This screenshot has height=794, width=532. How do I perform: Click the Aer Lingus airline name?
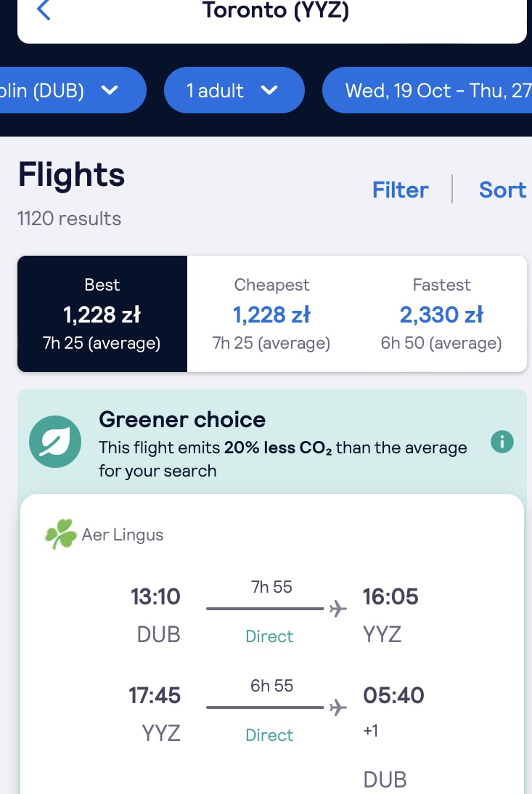point(123,535)
